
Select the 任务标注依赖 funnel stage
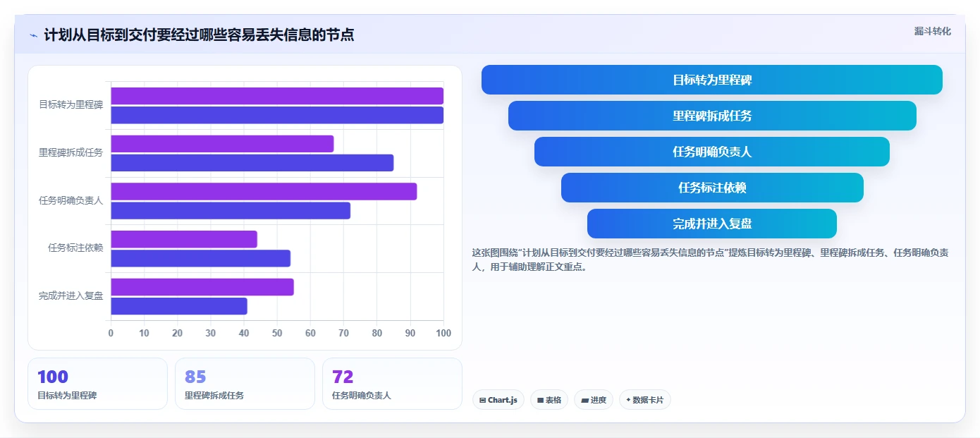(x=712, y=188)
